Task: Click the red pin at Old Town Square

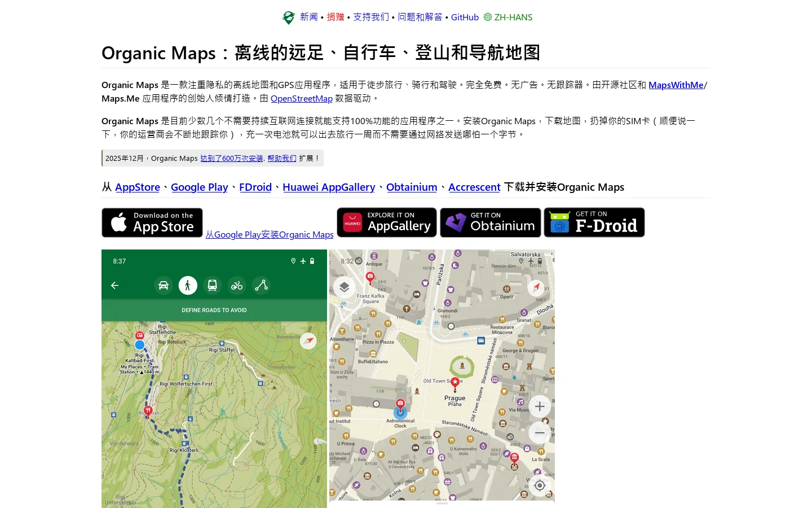Action: [455, 384]
